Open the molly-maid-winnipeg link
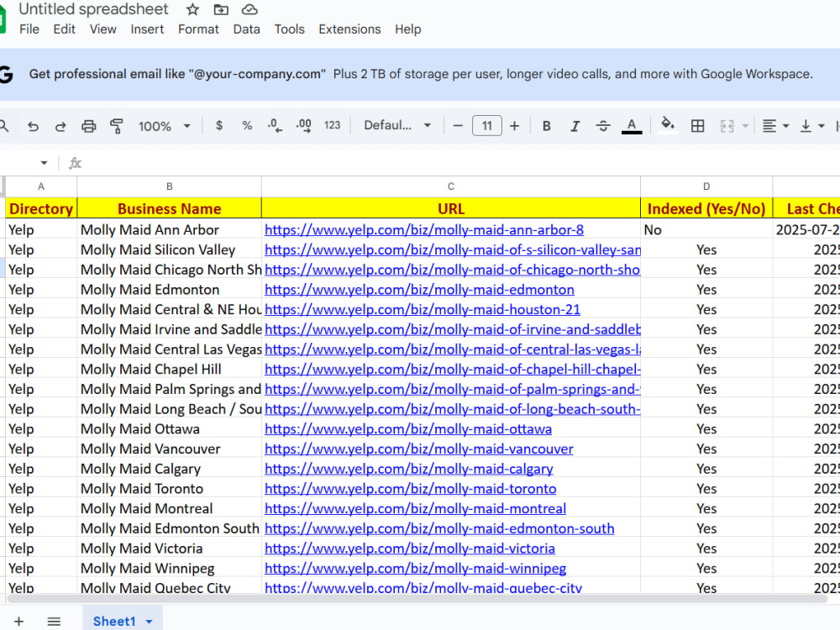Screen dimensions: 840x630 415,569
